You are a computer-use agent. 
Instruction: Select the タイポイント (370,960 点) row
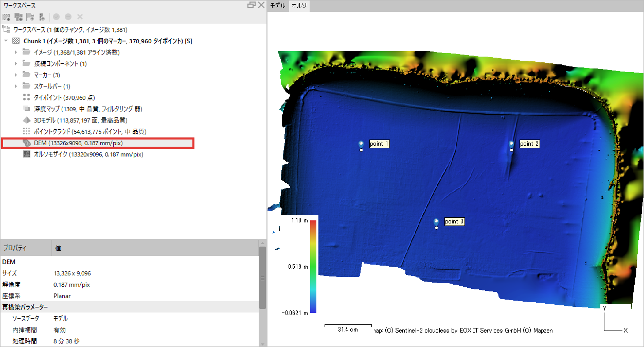click(133, 98)
